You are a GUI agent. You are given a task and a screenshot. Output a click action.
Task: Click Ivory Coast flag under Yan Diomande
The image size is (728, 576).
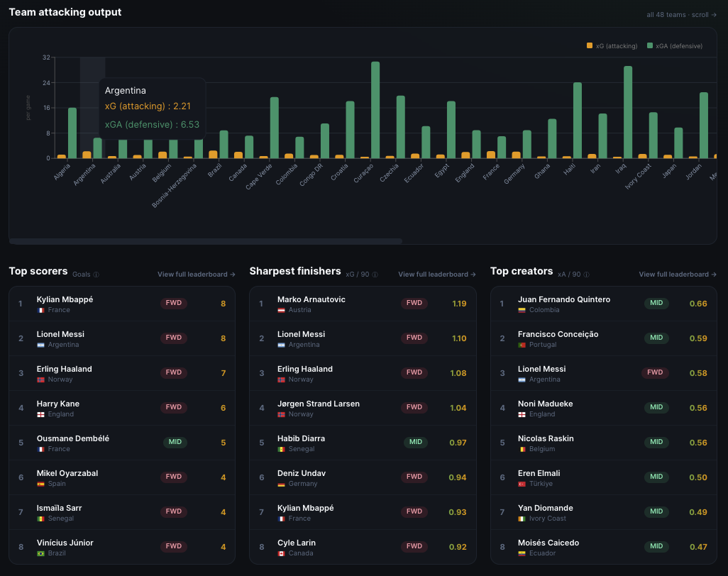[x=522, y=519]
